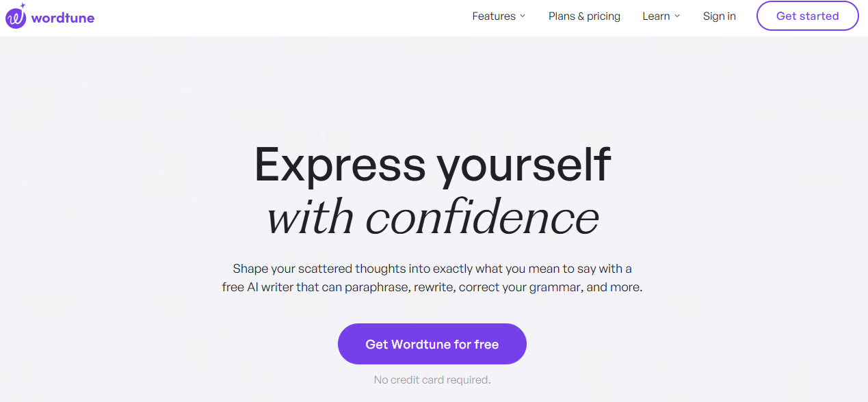Click the purple Wordtune logo icon
This screenshot has width=868, height=402.
click(x=15, y=18)
